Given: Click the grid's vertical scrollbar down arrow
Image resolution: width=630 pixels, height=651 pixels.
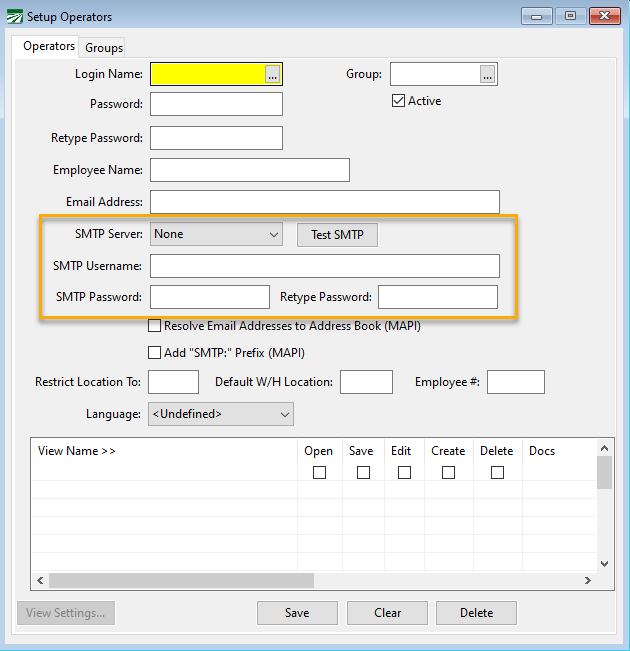Looking at the screenshot, I should coord(605,564).
